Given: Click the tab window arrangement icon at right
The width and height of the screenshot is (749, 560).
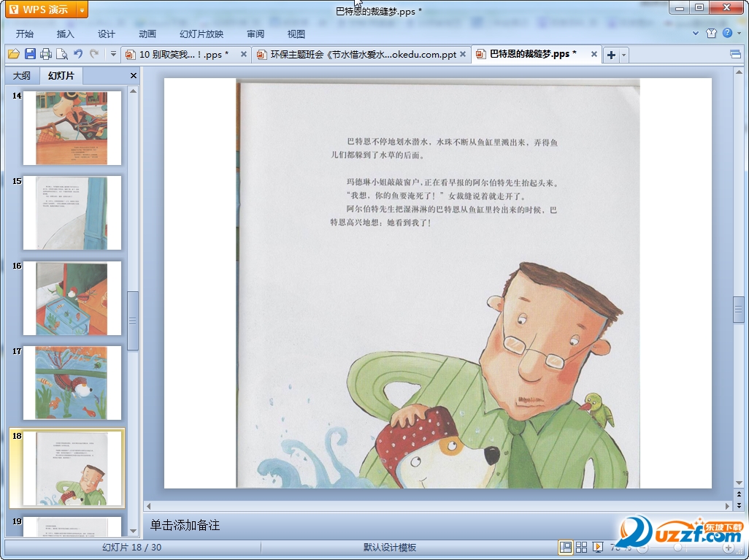Looking at the screenshot, I should 736,55.
